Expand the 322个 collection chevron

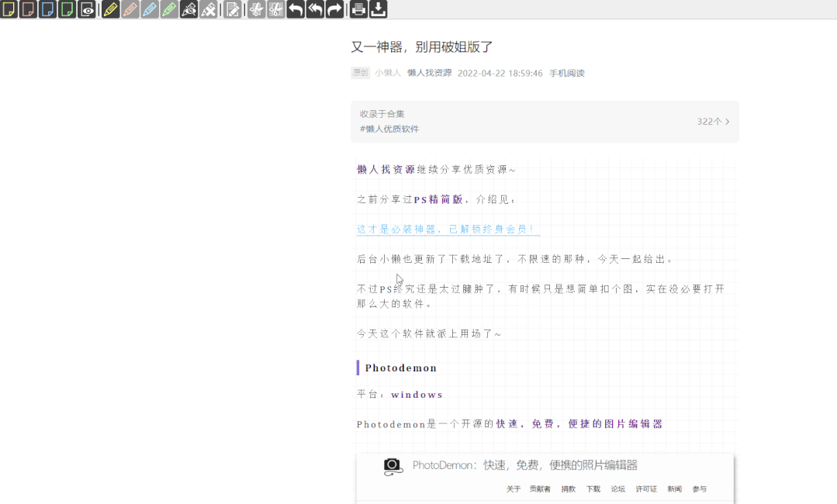(727, 122)
